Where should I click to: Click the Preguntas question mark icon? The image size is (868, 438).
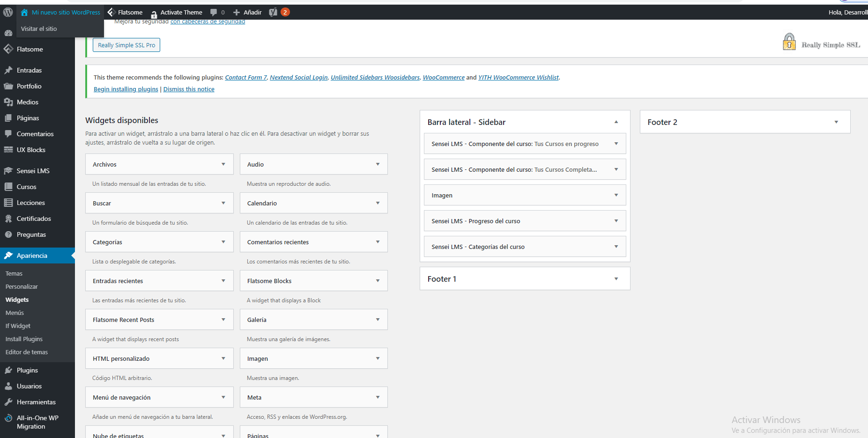[x=8, y=234]
